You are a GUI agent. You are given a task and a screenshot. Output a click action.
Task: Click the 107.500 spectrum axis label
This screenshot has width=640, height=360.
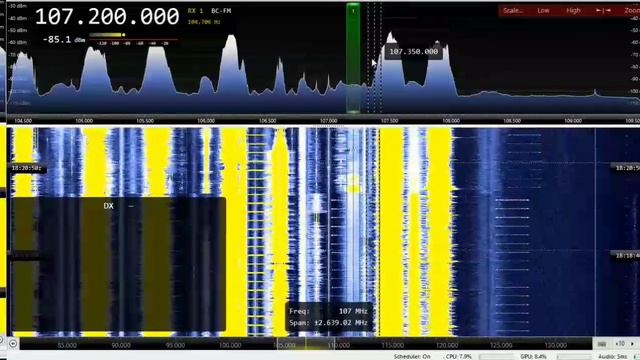point(389,121)
